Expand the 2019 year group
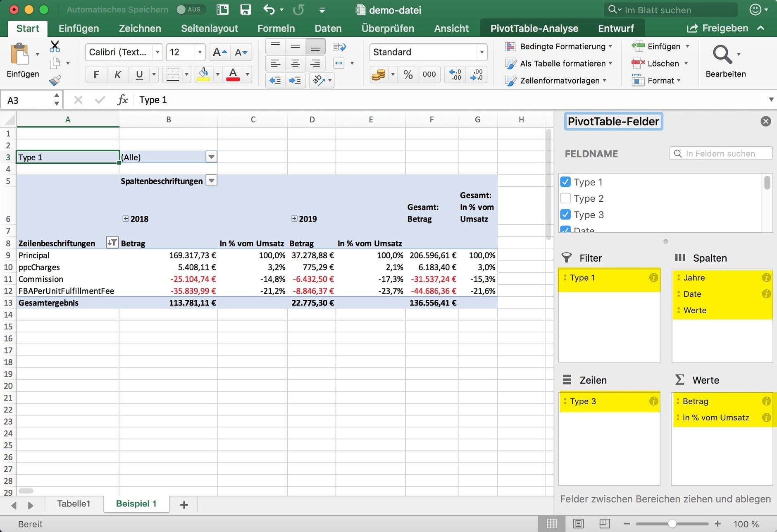 point(294,219)
